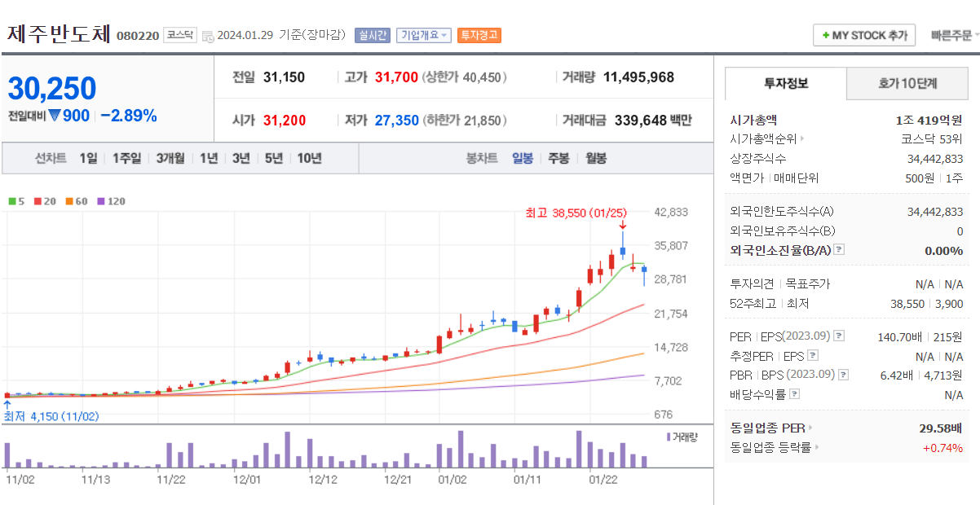Click the arrow icon next to 시가총액순위
This screenshot has width=980, height=505.
pos(802,139)
